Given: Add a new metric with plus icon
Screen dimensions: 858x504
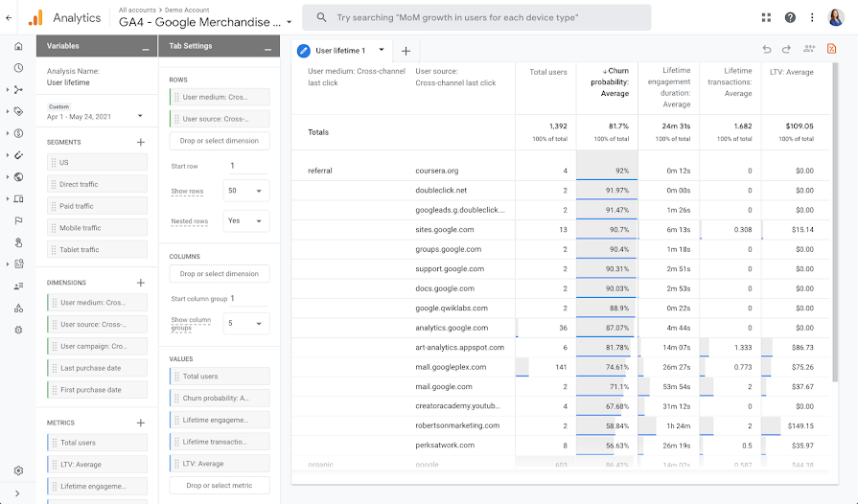Looking at the screenshot, I should pos(141,423).
